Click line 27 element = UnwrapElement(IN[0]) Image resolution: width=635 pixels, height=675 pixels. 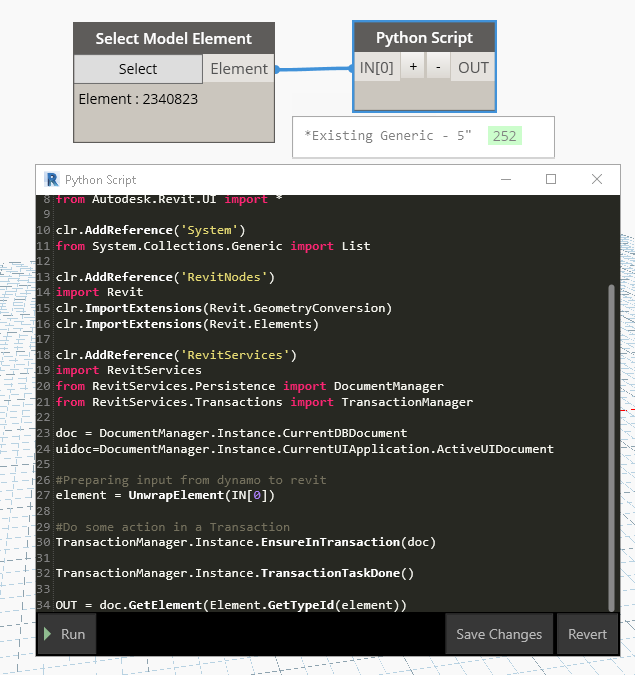click(x=165, y=495)
